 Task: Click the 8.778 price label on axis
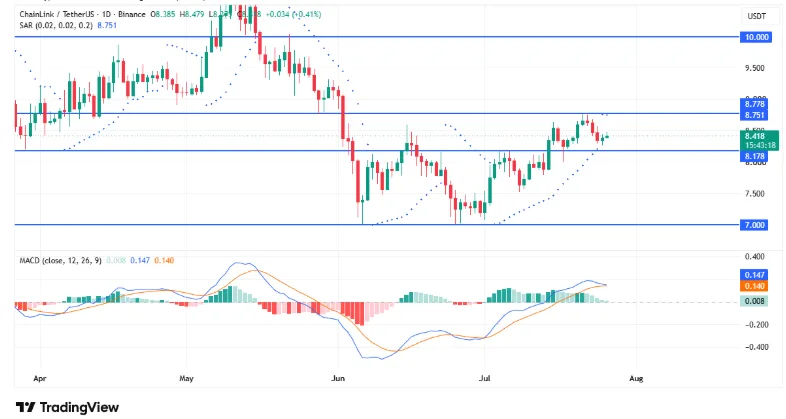[754, 104]
